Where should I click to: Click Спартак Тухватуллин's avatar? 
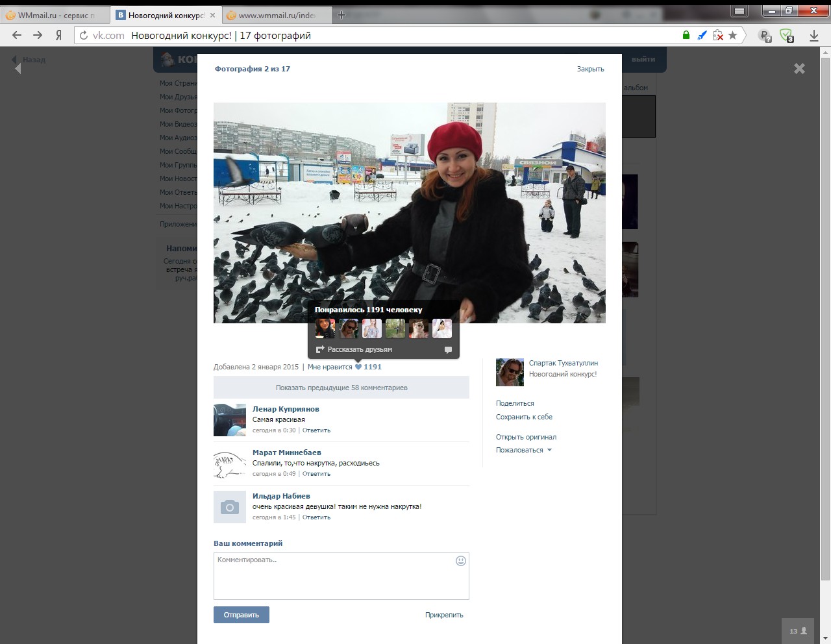[510, 372]
